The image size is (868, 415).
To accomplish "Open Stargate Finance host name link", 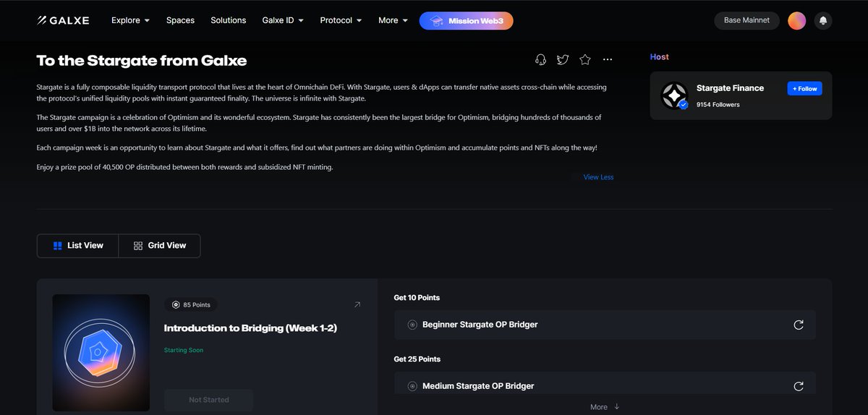I will point(730,88).
